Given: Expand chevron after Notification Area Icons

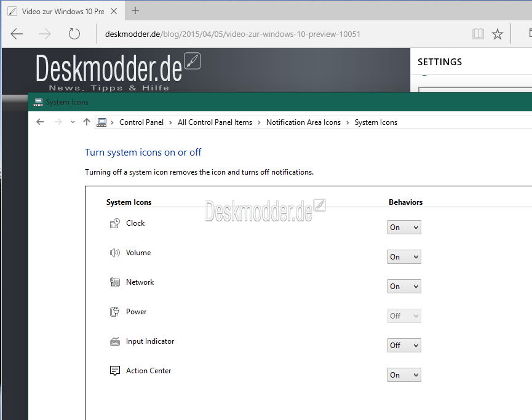Looking at the screenshot, I should 347,122.
